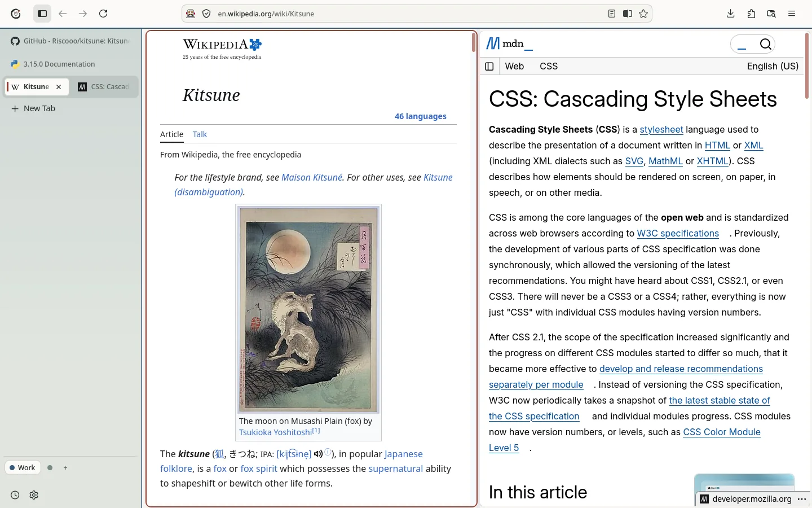Switch to the CSS: Cascading tab

(105, 87)
